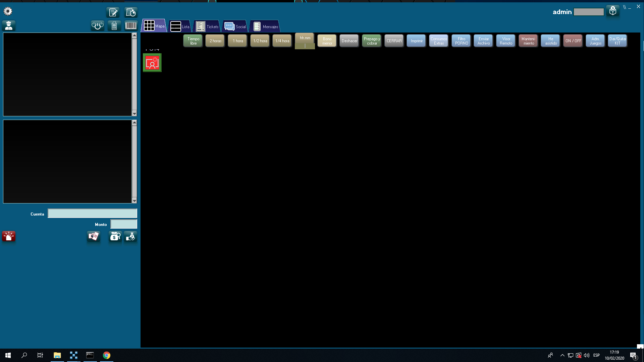
Task: Click the Monto input field
Action: click(x=124, y=224)
